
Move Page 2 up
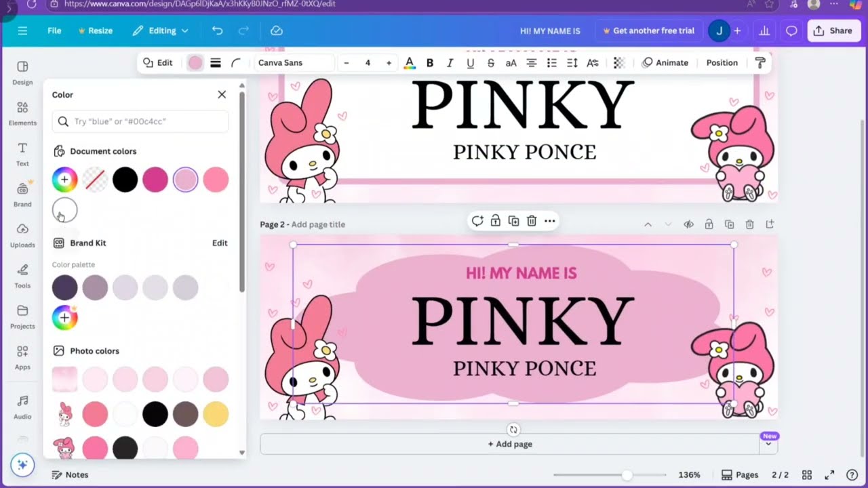[x=648, y=224]
